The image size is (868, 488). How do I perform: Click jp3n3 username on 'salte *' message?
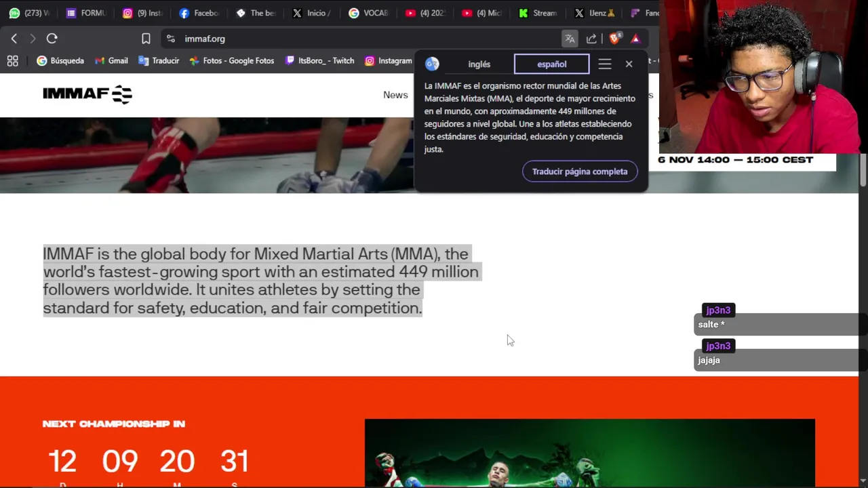718,310
